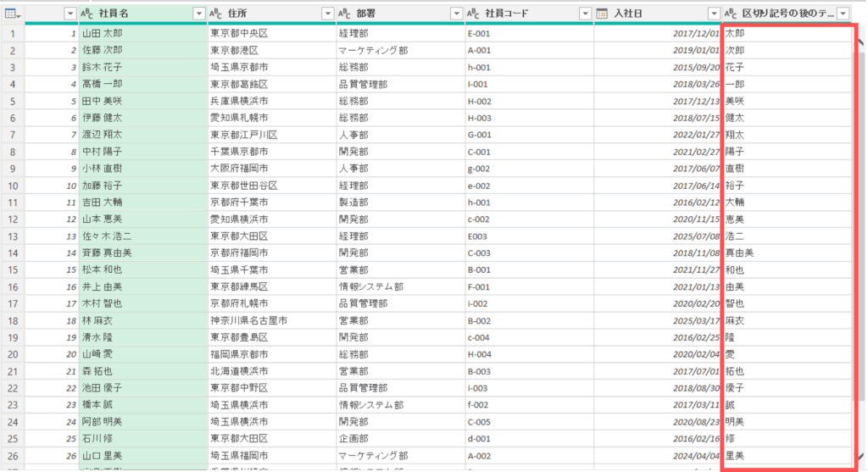Click the vertical scrollbar on the right edge

click(861, 254)
